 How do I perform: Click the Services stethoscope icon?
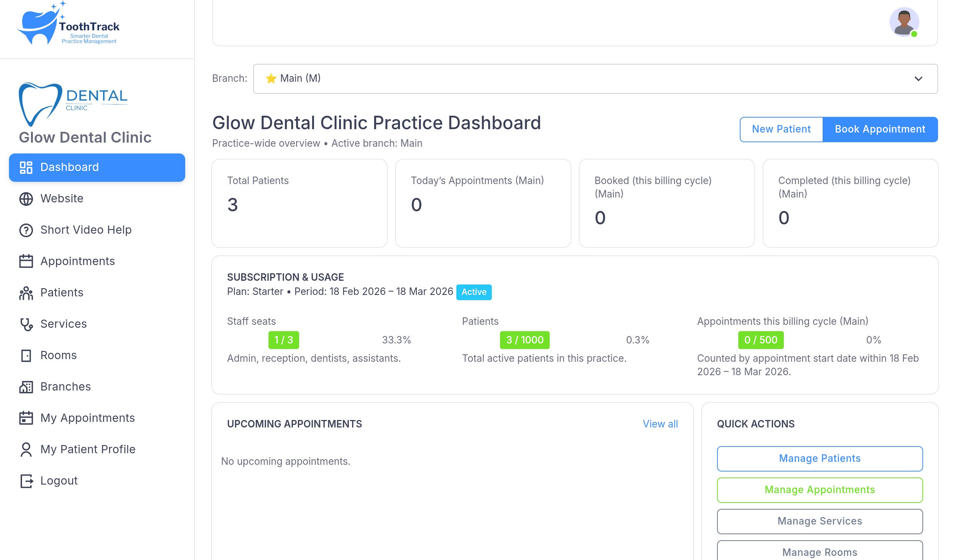[x=26, y=324]
